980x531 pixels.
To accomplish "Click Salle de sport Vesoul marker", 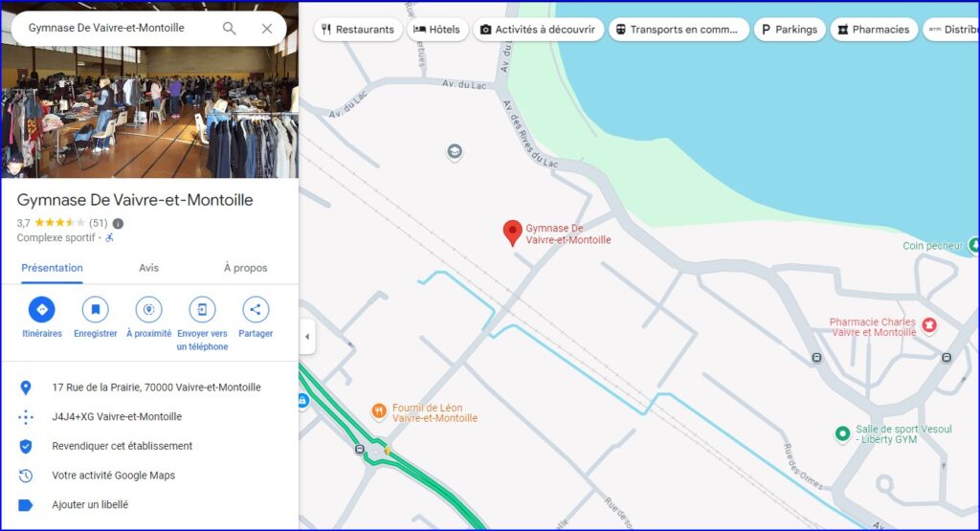I will pos(842,432).
